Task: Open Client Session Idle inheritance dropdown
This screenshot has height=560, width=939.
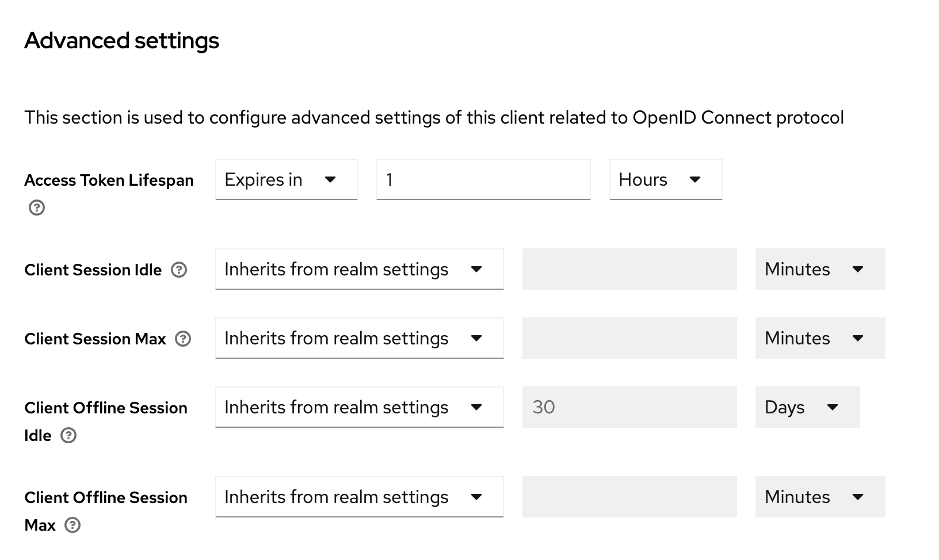Action: (x=359, y=269)
